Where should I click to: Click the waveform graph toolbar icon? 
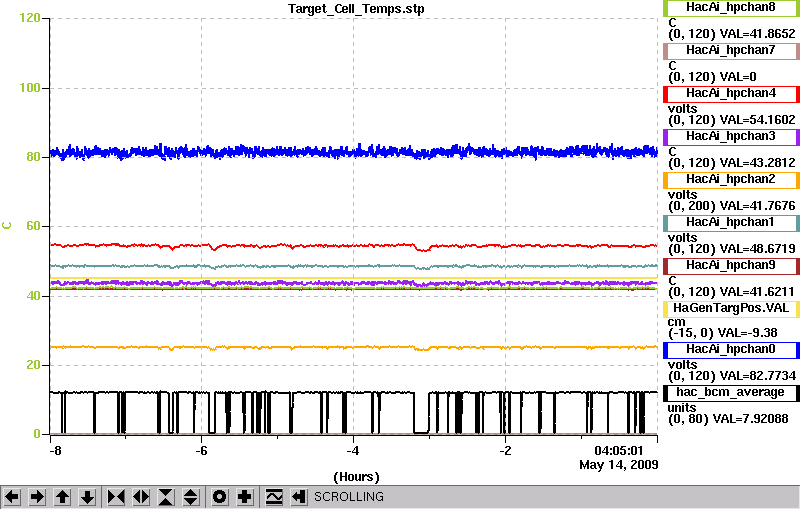coord(274,496)
